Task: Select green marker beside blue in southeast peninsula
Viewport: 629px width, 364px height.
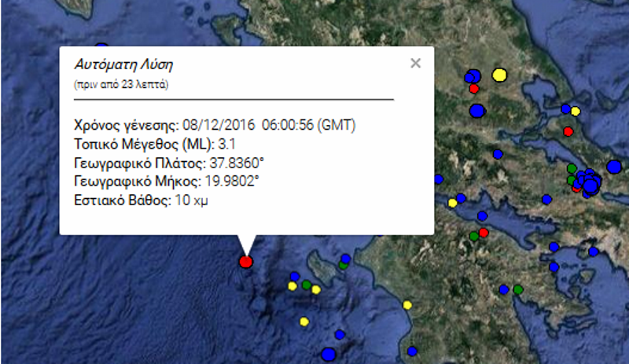Action: pyautogui.click(x=517, y=289)
